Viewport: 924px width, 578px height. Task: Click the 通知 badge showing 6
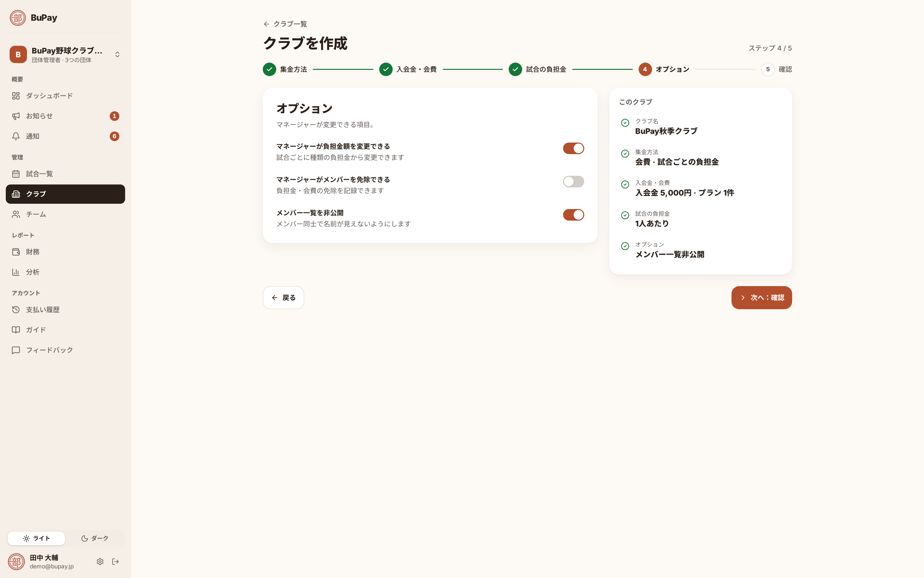tap(115, 136)
